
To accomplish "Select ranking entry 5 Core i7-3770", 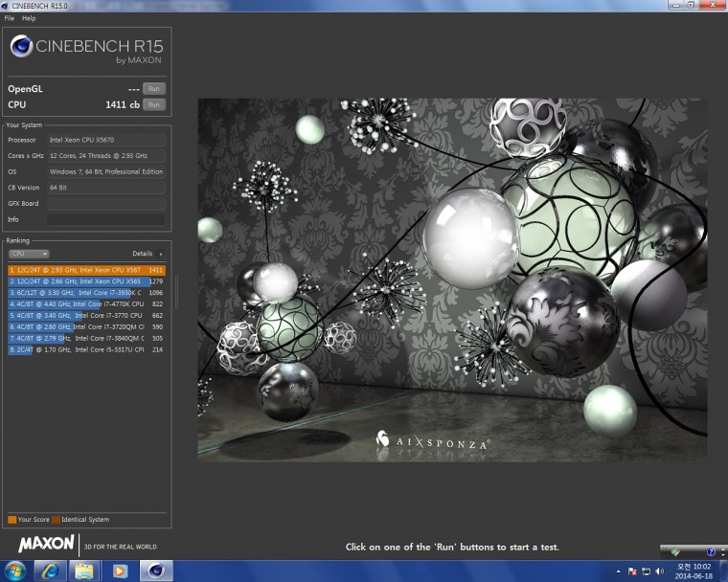I will pyautogui.click(x=86, y=316).
